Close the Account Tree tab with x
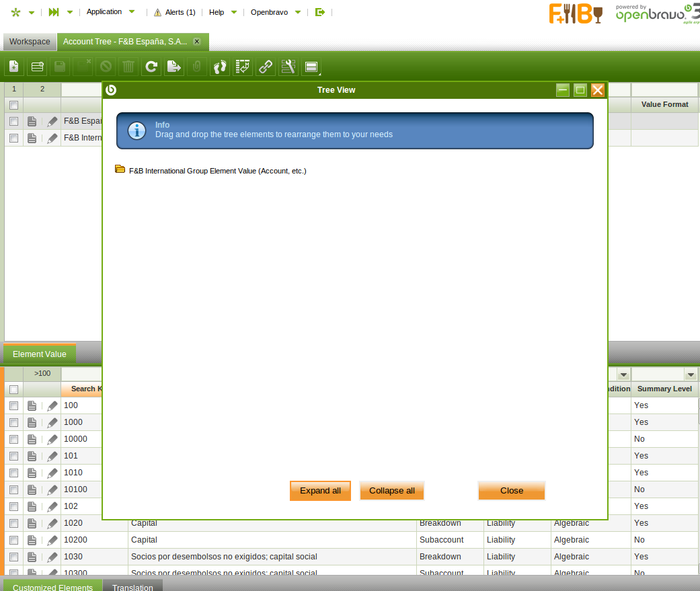Viewport: 700px width, 591px height. (x=197, y=42)
